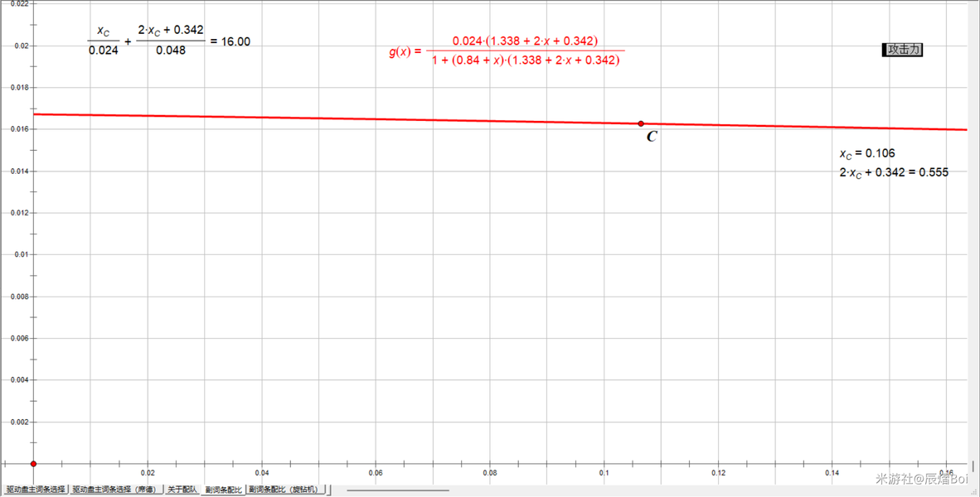Select the red function plot line

point(332,118)
